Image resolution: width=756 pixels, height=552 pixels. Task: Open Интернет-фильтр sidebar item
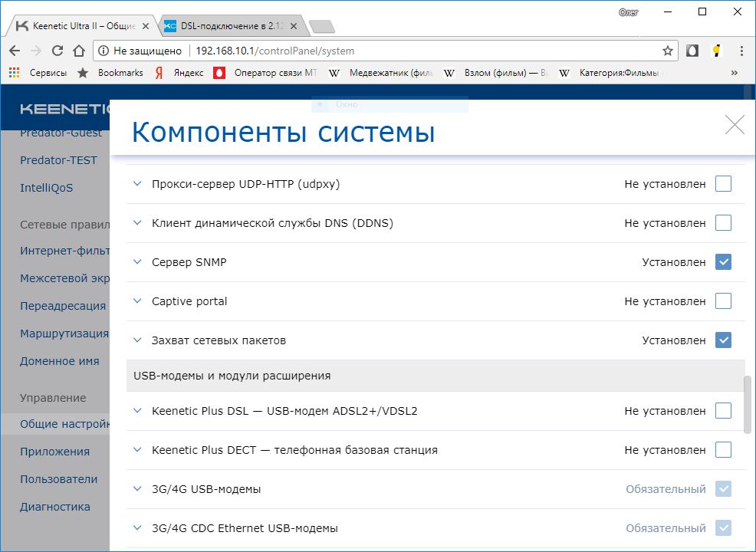64,251
